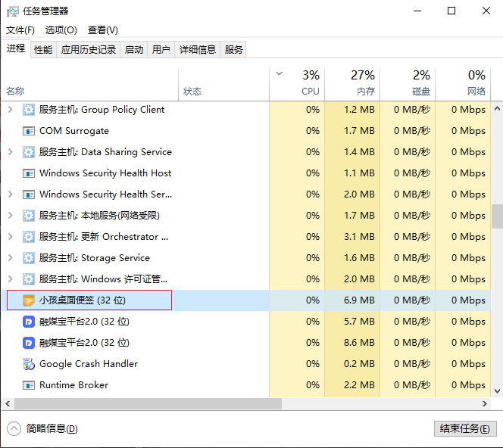Sort processes by the 内存 column
503x448 pixels.
click(352, 83)
